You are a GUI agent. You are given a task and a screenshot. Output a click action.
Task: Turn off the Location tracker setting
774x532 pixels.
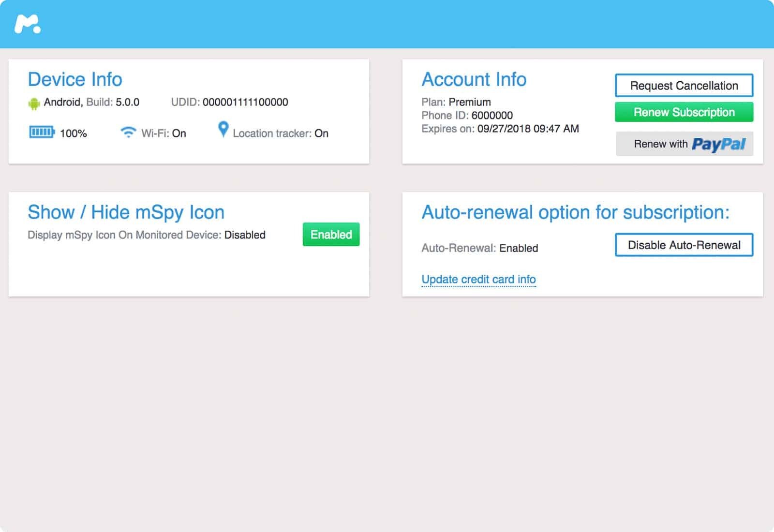[x=321, y=133]
